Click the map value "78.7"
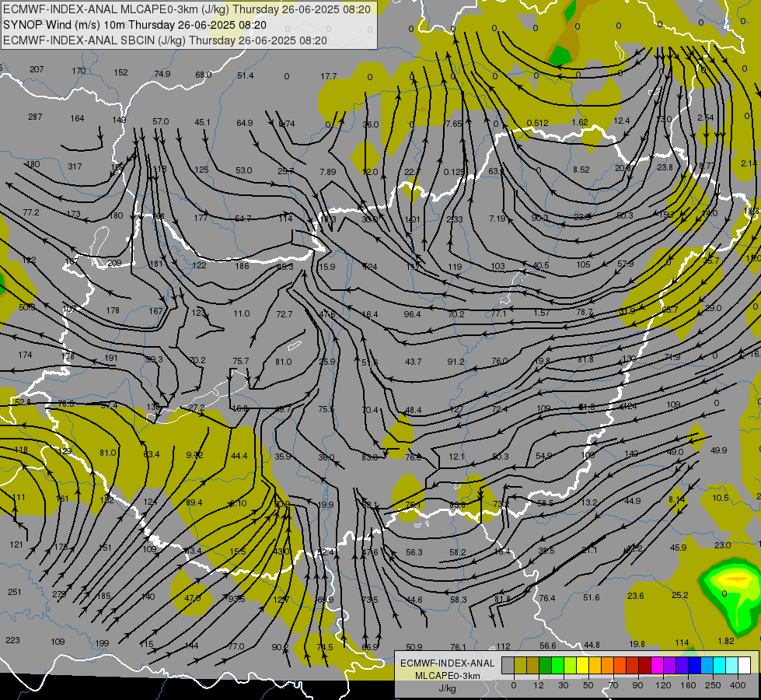This screenshot has height=700, width=761. (585, 312)
